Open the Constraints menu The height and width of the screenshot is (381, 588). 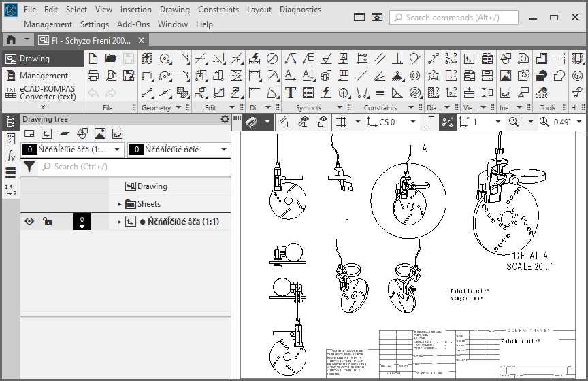[218, 10]
